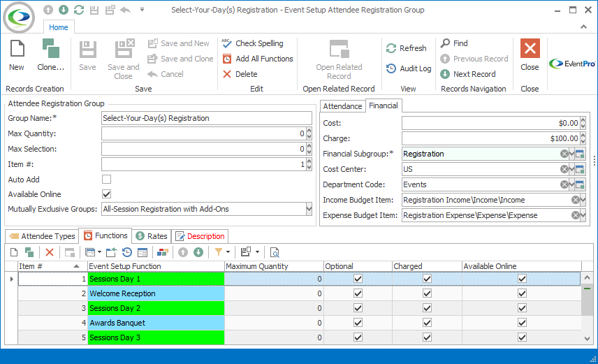Open the Financial Subgroup dropdown arrow
598x364 pixels.
coord(571,154)
